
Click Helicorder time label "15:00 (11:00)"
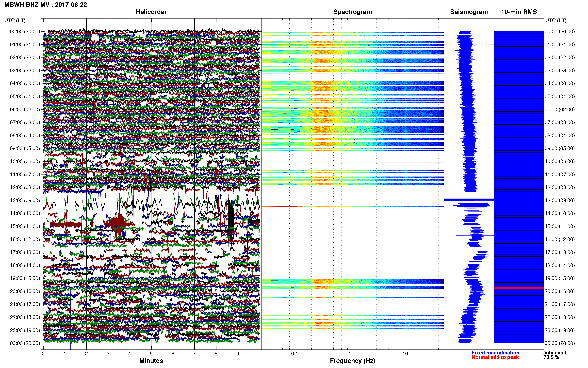[x=25, y=226]
